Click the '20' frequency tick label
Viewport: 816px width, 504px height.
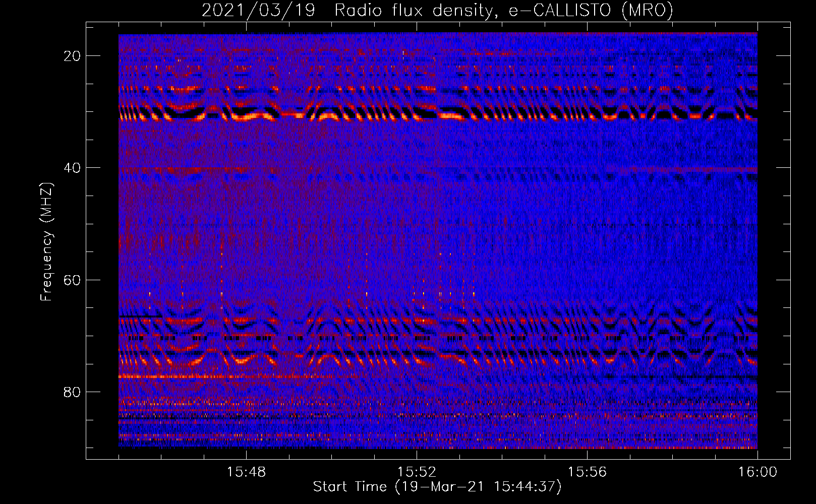coord(72,56)
